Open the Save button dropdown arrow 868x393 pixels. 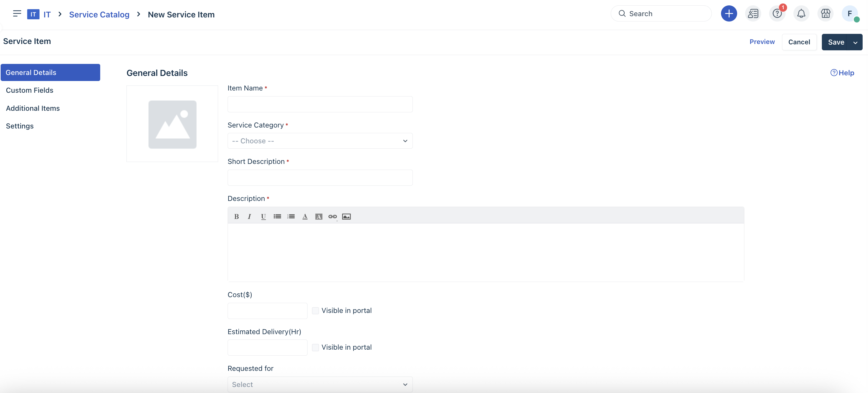pos(855,42)
